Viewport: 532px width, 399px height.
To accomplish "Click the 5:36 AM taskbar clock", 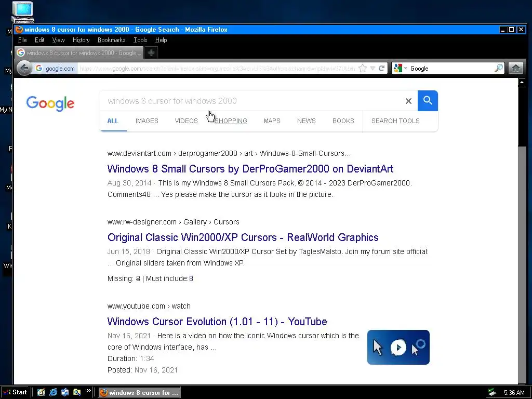I will click(514, 393).
